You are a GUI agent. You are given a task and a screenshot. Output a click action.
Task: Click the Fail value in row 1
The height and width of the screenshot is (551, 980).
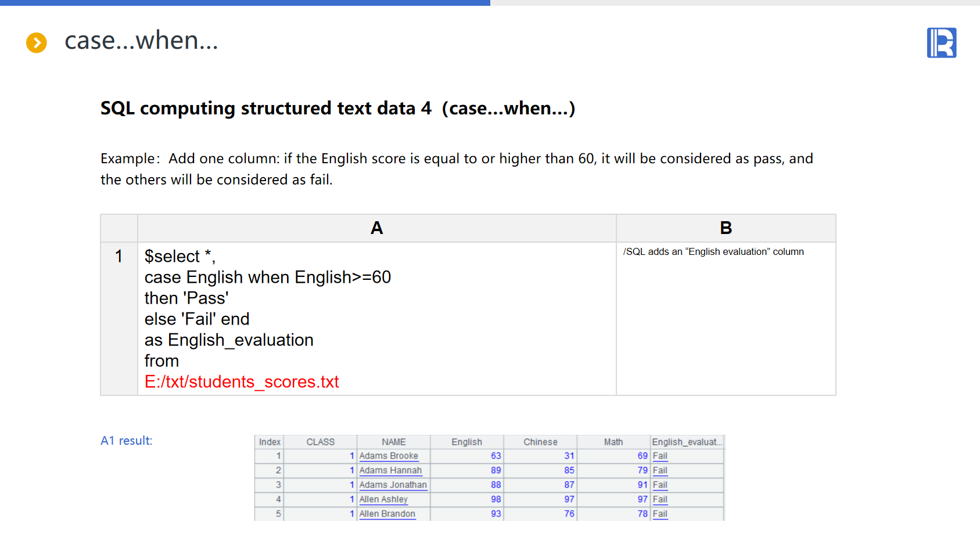(x=660, y=456)
